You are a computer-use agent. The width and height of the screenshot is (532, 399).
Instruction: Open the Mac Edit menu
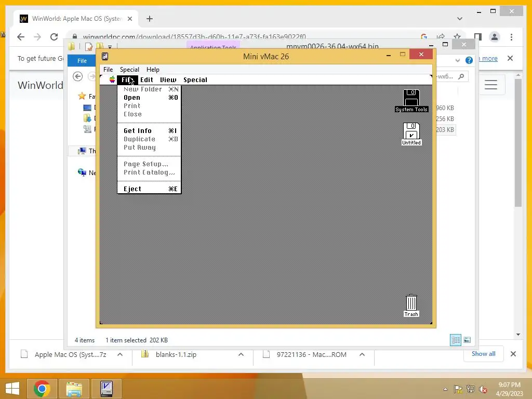pyautogui.click(x=147, y=79)
